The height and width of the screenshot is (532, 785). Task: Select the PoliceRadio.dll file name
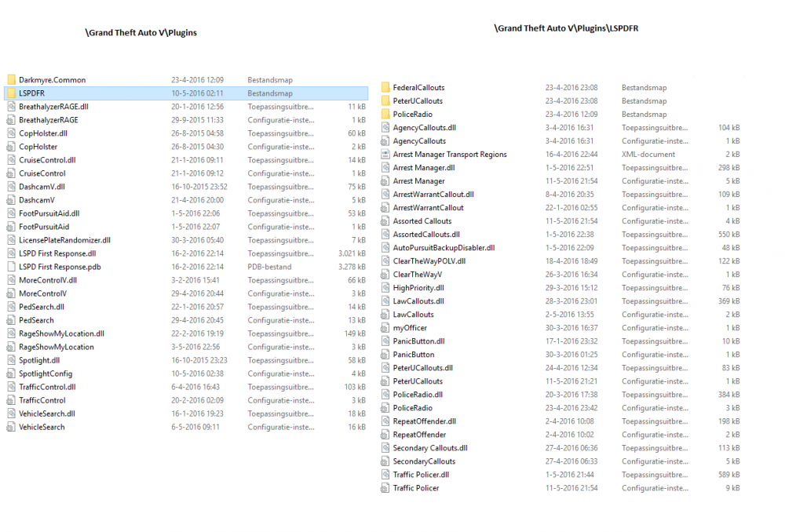tap(418, 395)
